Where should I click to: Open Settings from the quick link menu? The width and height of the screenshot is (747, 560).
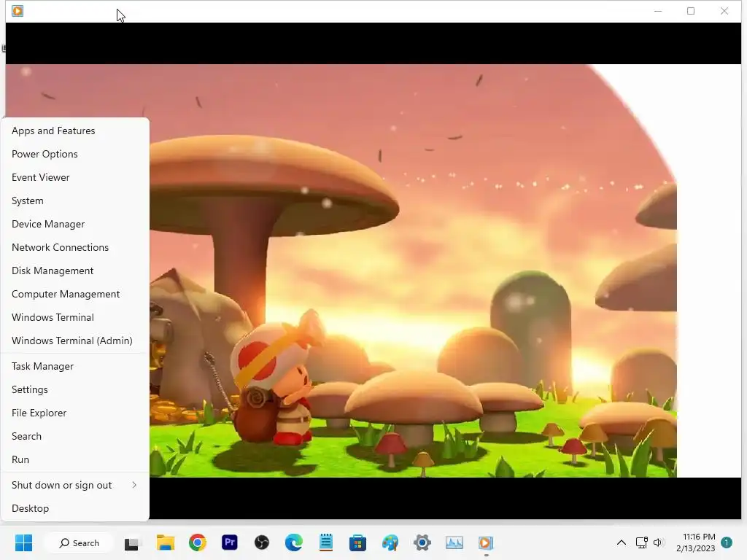[75, 389]
